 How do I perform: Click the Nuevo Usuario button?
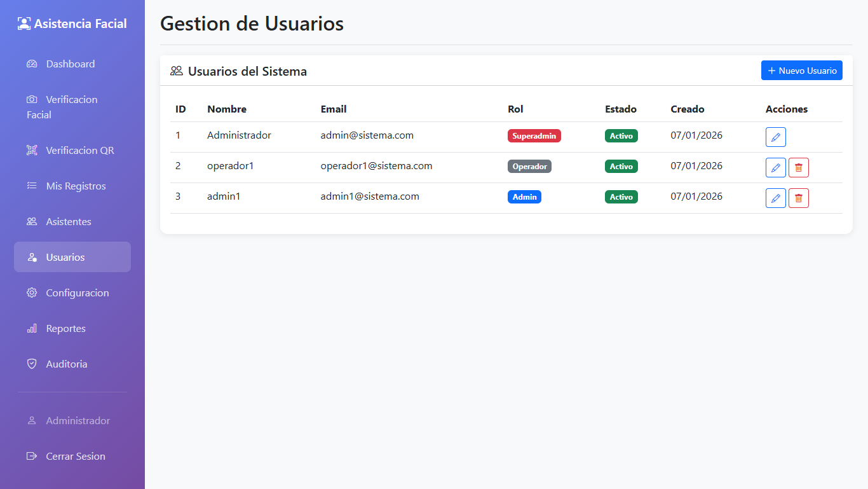801,71
